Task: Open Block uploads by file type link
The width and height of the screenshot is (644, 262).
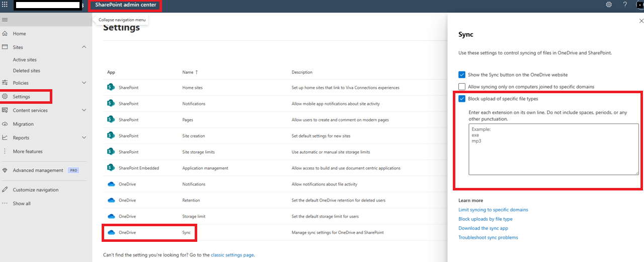Action: click(x=486, y=219)
